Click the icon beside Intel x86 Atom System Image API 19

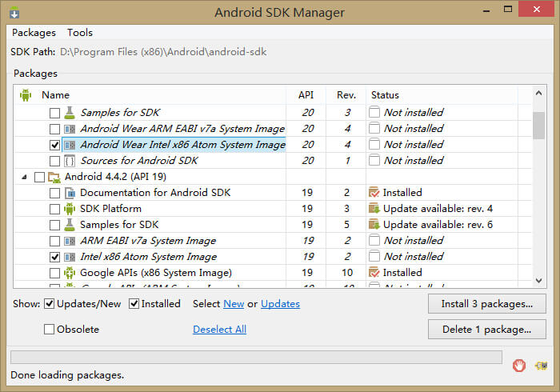(x=70, y=257)
